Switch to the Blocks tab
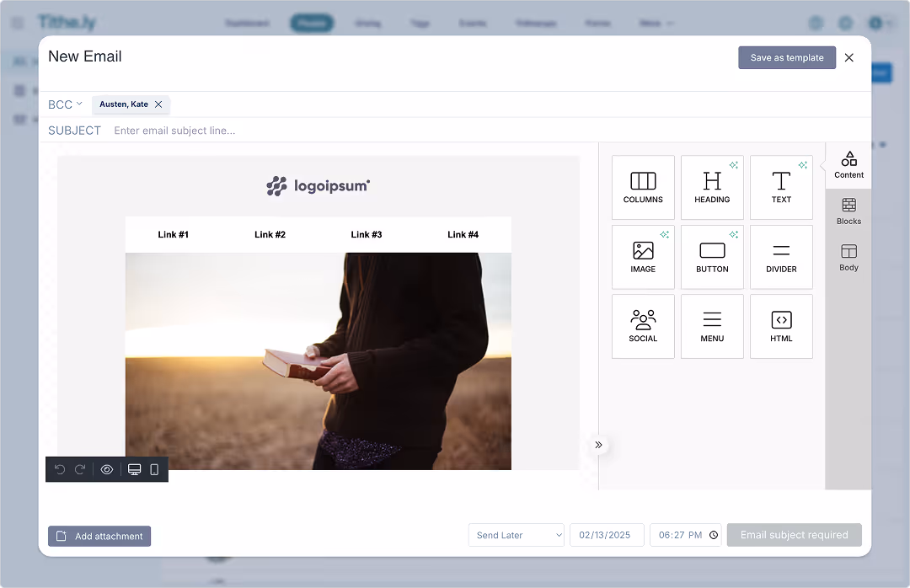910x588 pixels. coord(848,211)
